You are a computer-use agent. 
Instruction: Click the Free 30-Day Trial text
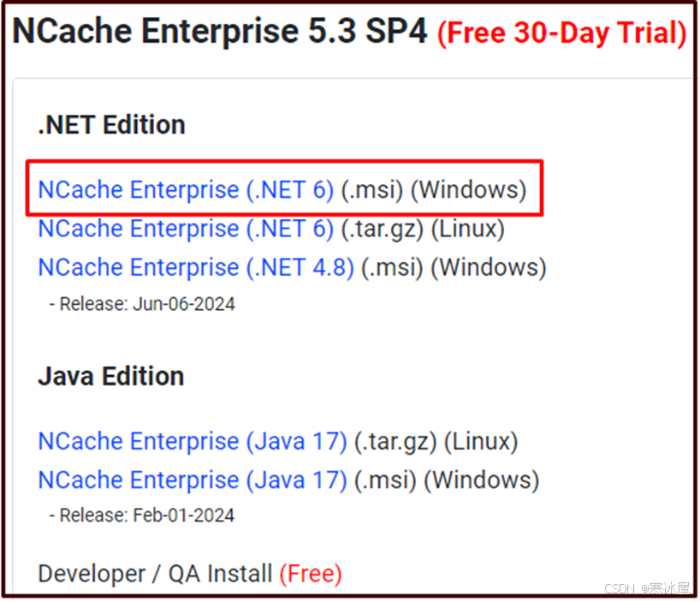pos(561,32)
